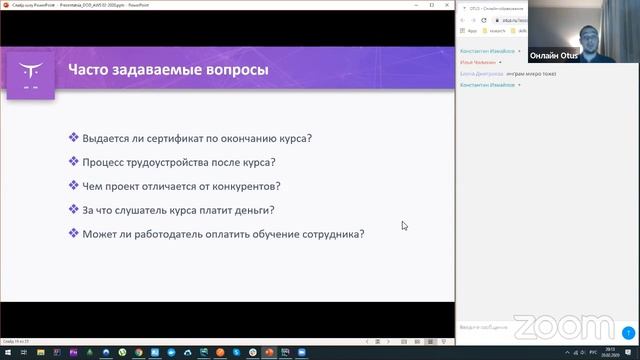
Task: Click the browser Back arrow
Action: click(x=462, y=20)
